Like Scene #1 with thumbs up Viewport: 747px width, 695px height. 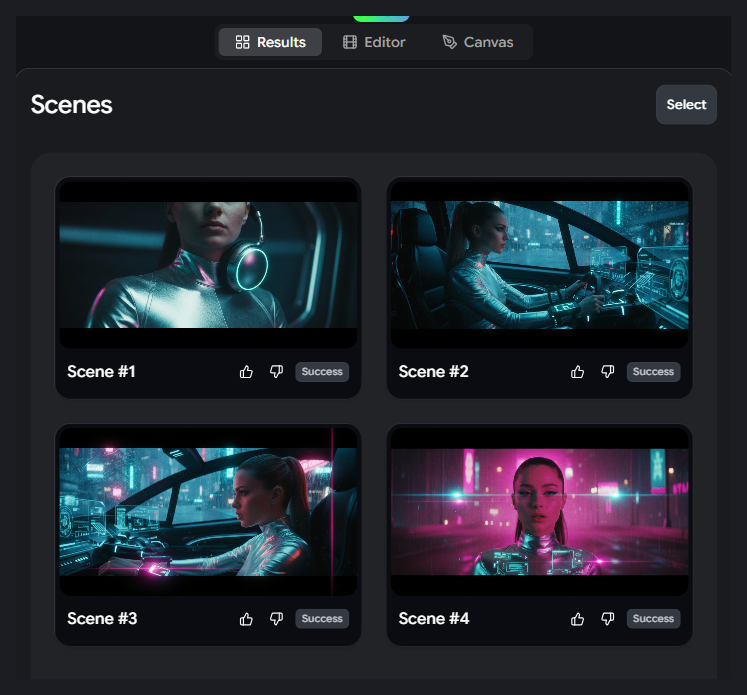click(247, 372)
